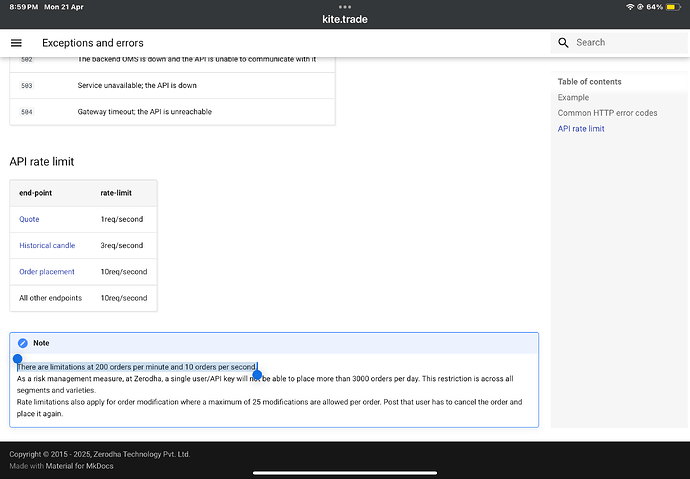Grab the selection start handle
Viewport: 690px width, 479px height.
tap(18, 359)
